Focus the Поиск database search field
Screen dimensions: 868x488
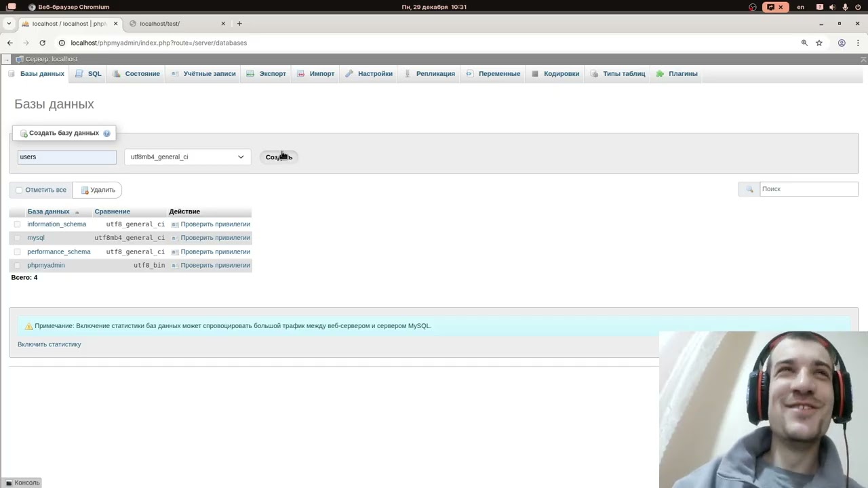click(x=808, y=189)
